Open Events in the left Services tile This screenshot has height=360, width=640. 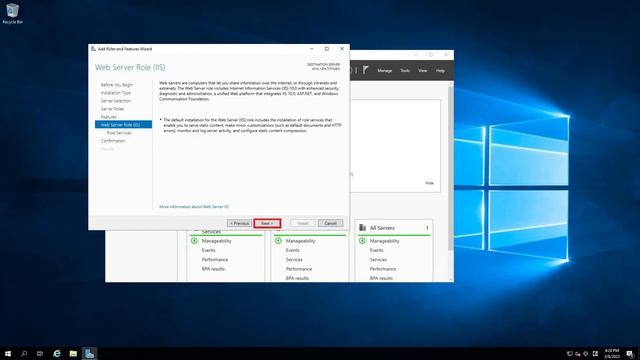[x=208, y=250]
